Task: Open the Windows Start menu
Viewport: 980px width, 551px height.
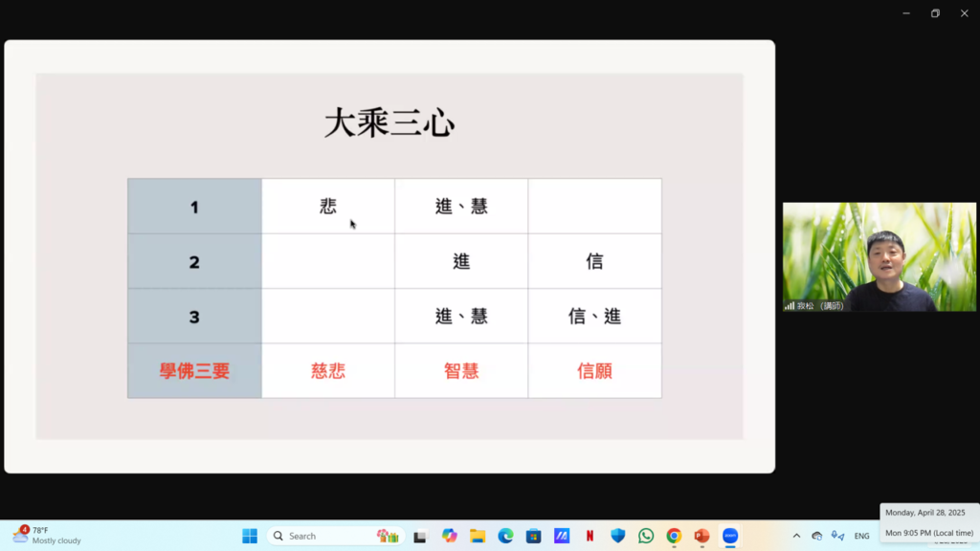Action: (250, 536)
